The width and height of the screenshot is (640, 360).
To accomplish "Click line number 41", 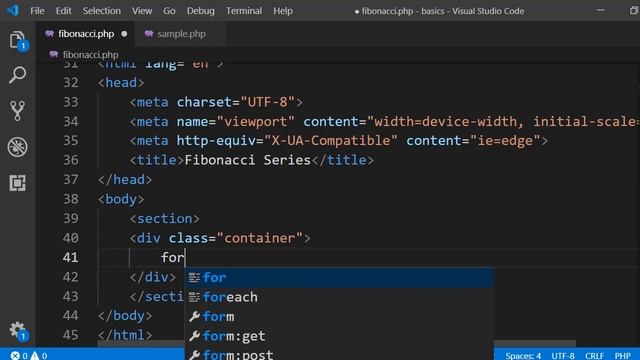I will tap(71, 258).
